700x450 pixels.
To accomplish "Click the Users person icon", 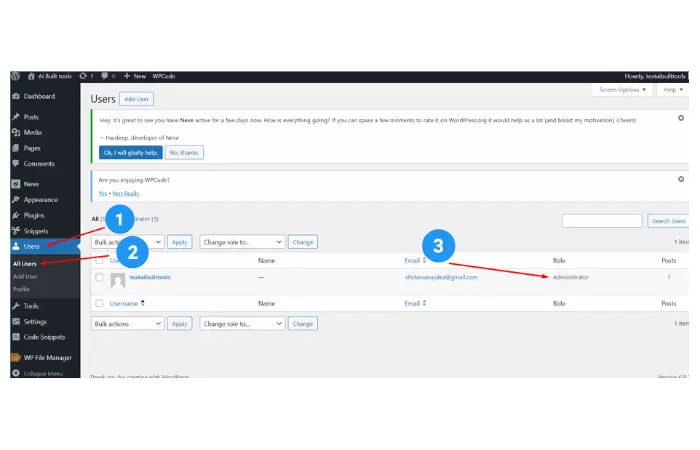I will pos(16,246).
